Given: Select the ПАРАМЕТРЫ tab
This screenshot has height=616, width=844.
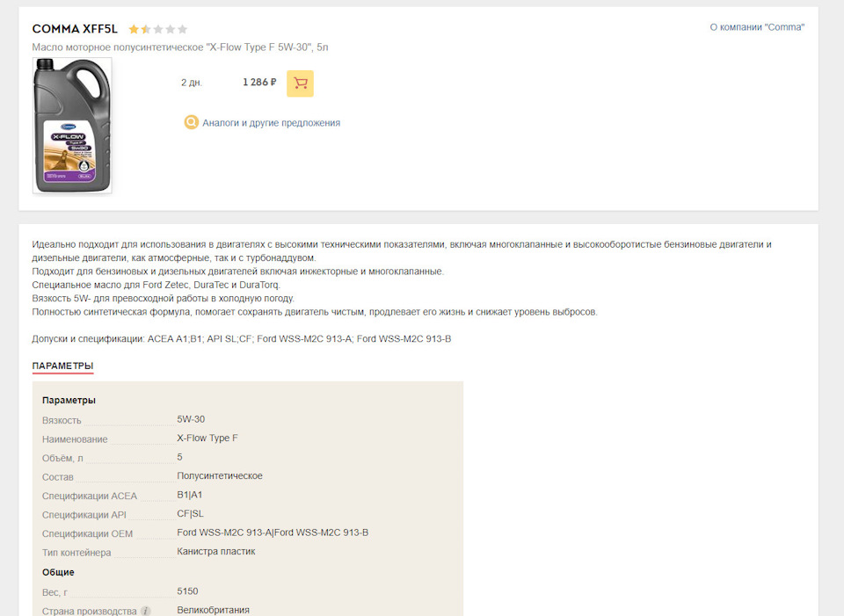Looking at the screenshot, I should pyautogui.click(x=62, y=366).
